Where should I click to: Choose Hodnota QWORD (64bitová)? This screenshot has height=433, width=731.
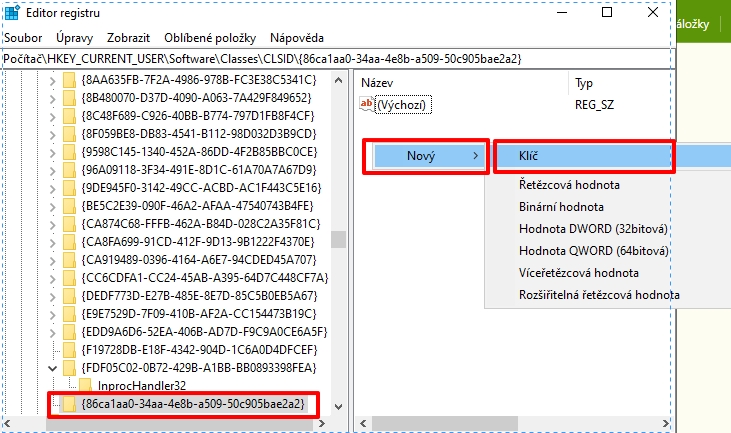point(593,251)
